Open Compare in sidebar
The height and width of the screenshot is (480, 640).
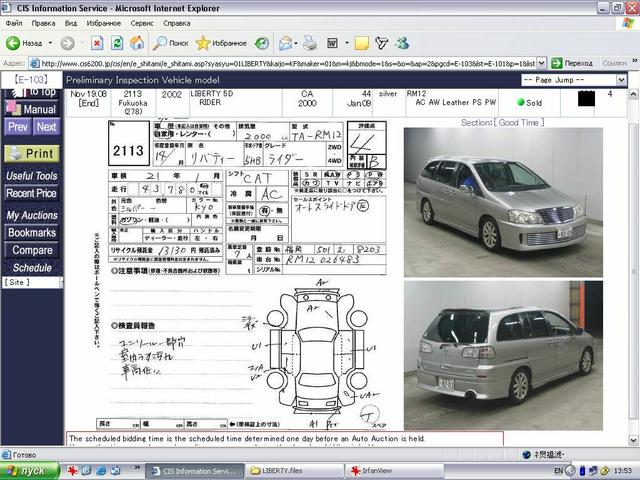tap(31, 250)
